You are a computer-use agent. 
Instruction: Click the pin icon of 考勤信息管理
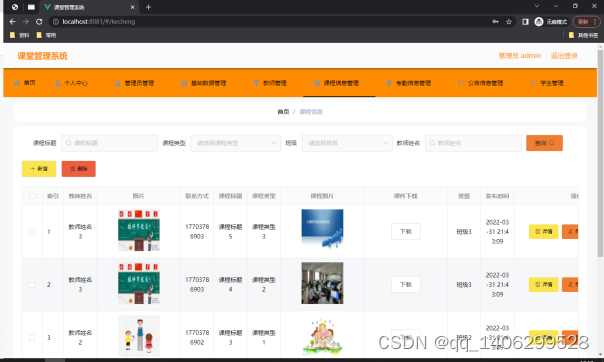[x=389, y=83]
